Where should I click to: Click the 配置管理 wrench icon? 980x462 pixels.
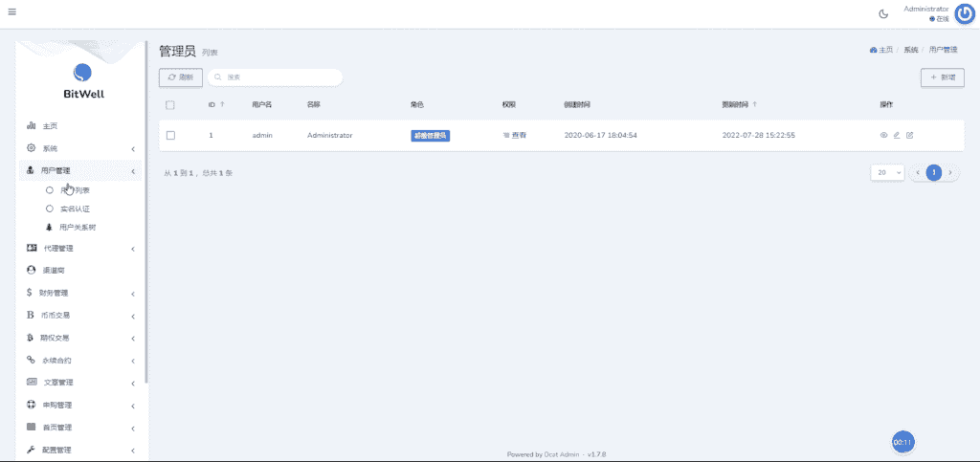[x=31, y=450]
